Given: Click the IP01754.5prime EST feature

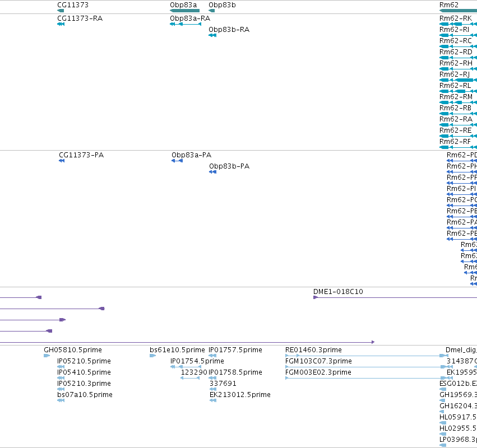Looking at the screenshot, I should click(186, 367).
